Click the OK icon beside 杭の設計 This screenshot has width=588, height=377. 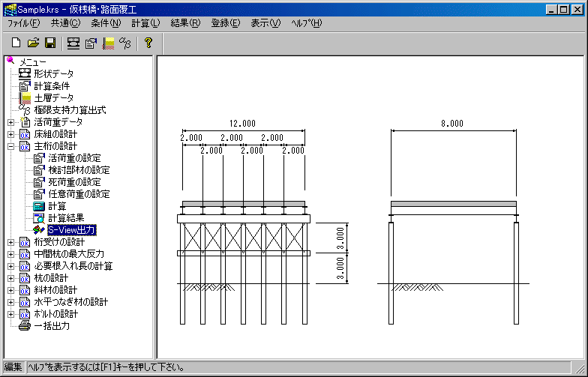point(25,277)
